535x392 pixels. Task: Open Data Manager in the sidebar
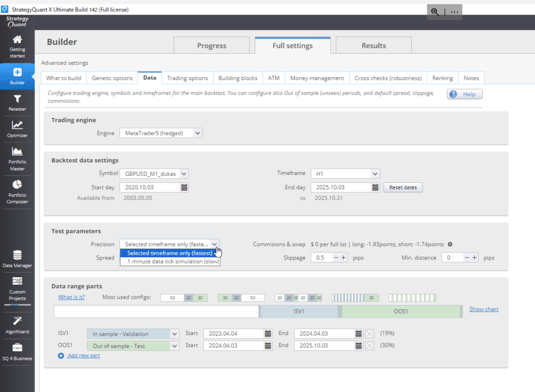[17, 258]
